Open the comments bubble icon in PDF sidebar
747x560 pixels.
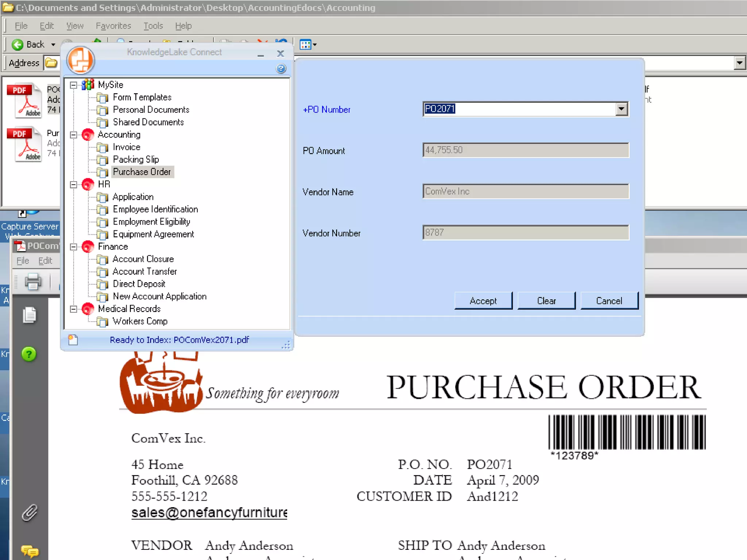[30, 551]
